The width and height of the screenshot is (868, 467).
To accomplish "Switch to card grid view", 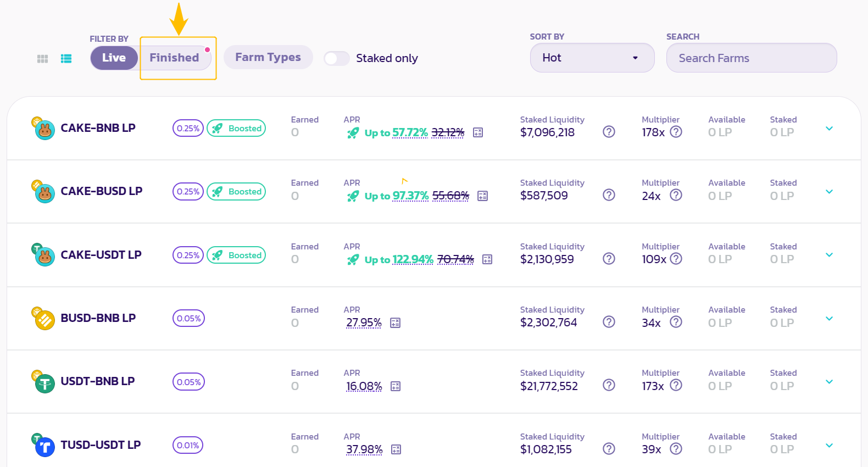I will [x=42, y=59].
